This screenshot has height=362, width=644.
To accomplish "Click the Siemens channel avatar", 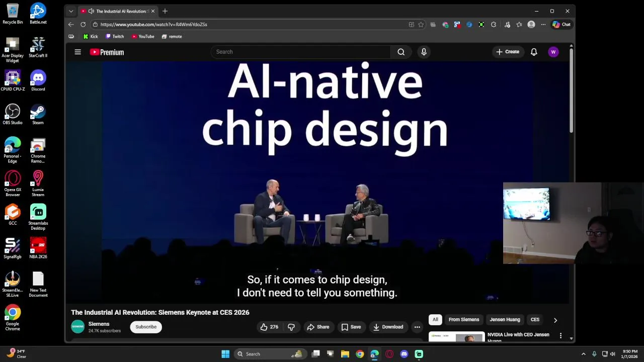I will [x=77, y=327].
